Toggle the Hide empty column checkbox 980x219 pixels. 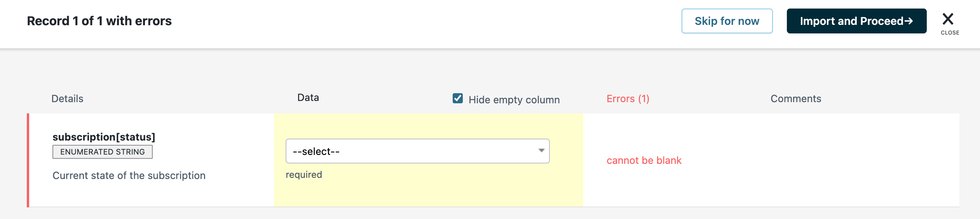click(458, 98)
